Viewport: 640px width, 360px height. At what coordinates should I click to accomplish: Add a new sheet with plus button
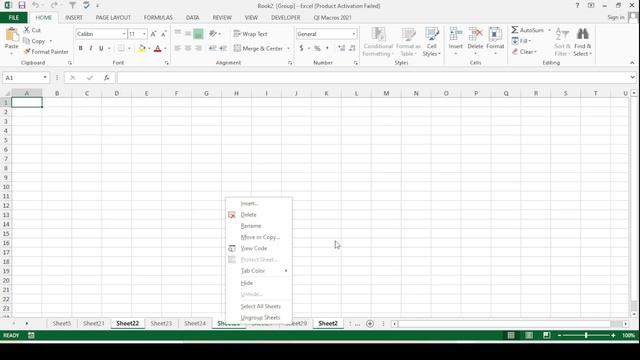point(370,324)
